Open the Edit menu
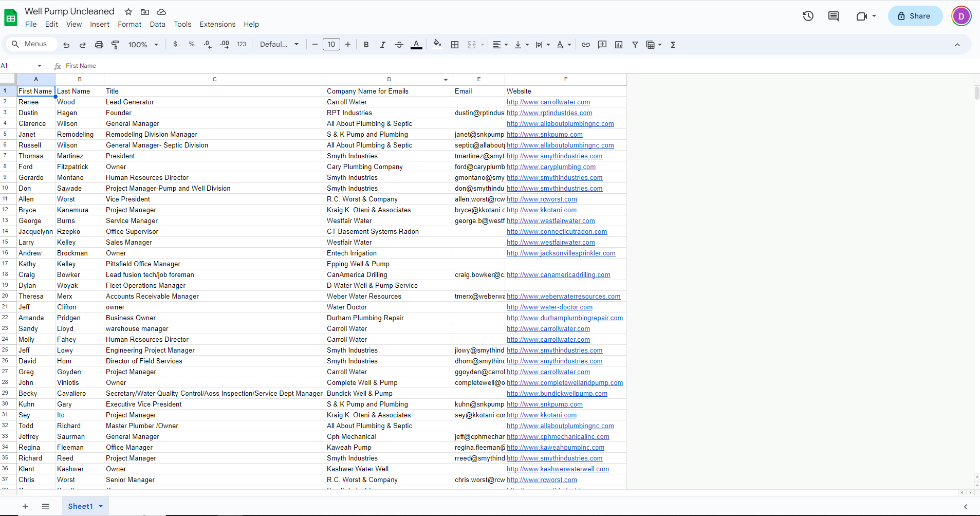The image size is (980, 516). (51, 24)
